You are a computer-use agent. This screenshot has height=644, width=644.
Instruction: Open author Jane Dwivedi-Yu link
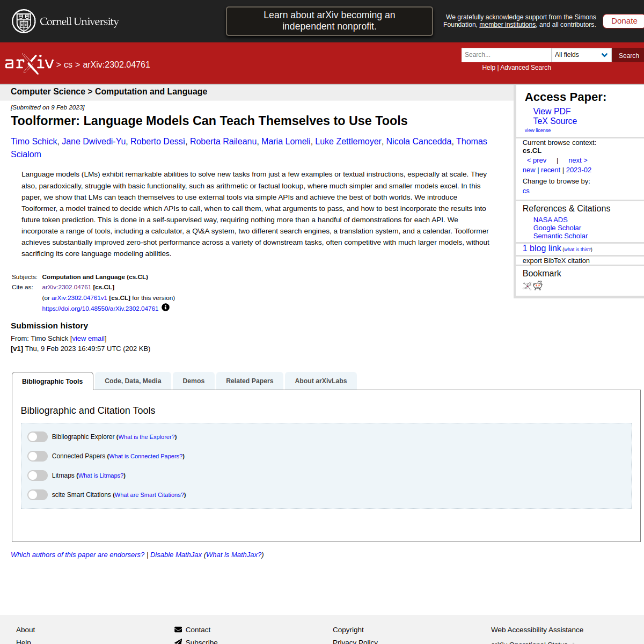pos(94,142)
